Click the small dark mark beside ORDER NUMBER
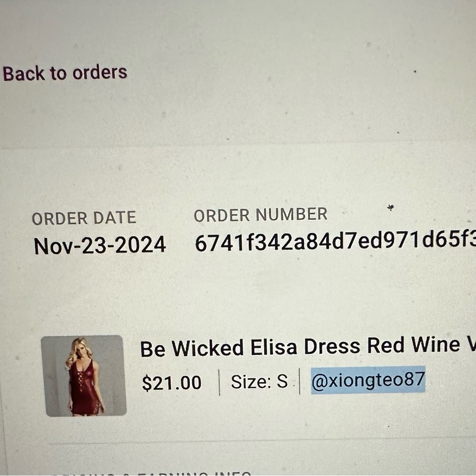Screen dimensions: 476x476 tap(390, 208)
